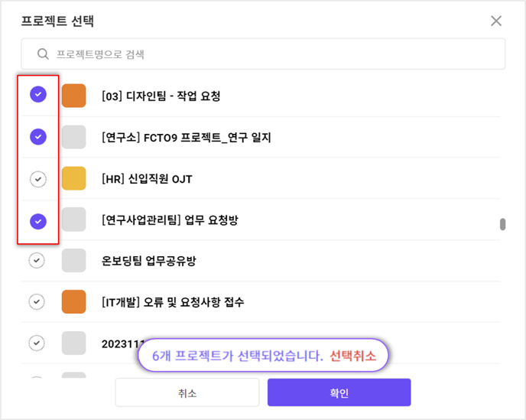The height and width of the screenshot is (420, 526).
Task: Tick the checkbox for 202311 project
Action: click(x=37, y=343)
